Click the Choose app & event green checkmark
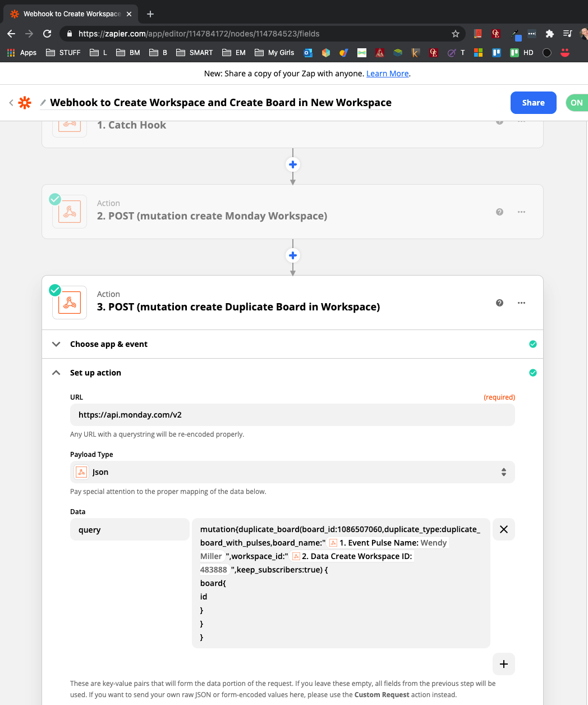The height and width of the screenshot is (705, 588). (x=533, y=344)
